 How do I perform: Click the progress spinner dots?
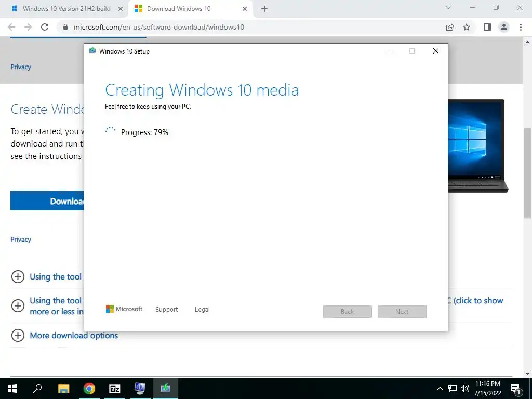click(110, 130)
